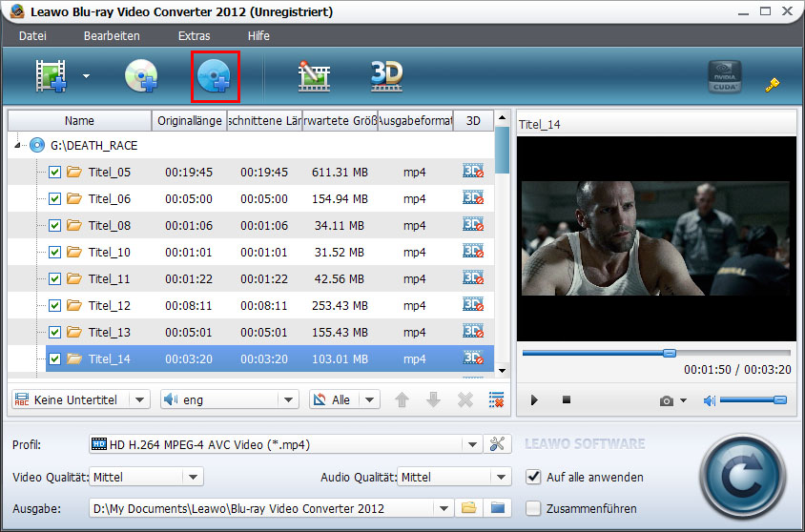Click the 3D icon for Titel_05
805x532 pixels.
point(473,171)
